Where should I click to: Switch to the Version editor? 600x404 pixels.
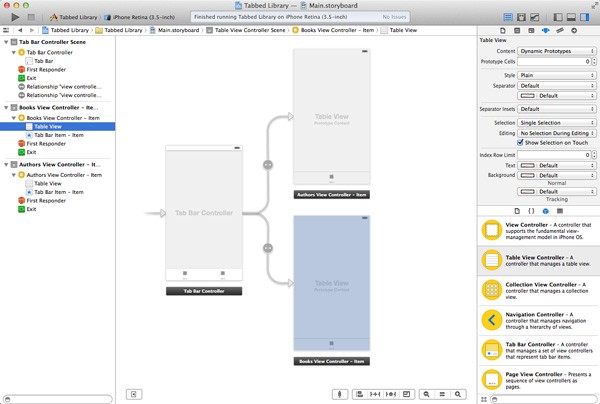(x=534, y=17)
